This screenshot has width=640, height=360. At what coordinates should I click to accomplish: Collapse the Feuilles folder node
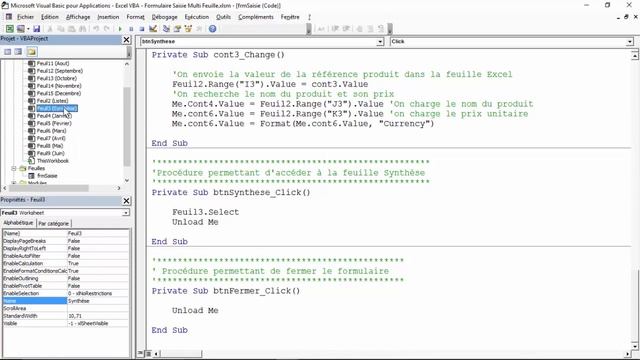pyautogui.click(x=14, y=168)
